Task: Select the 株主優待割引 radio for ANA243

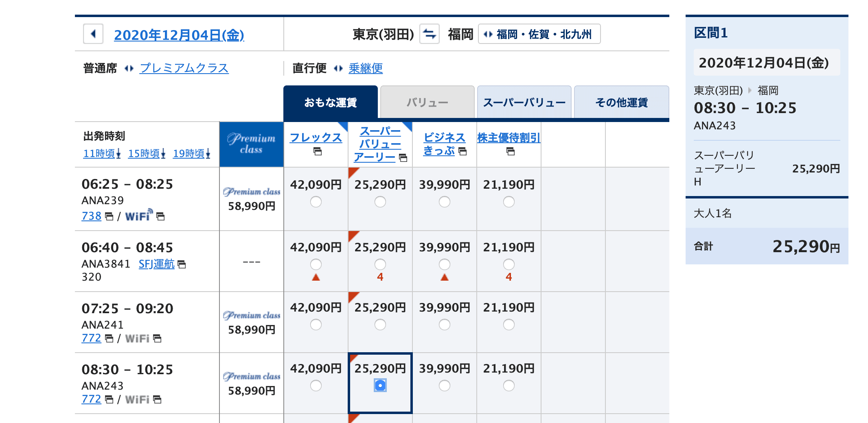Action: click(x=509, y=386)
